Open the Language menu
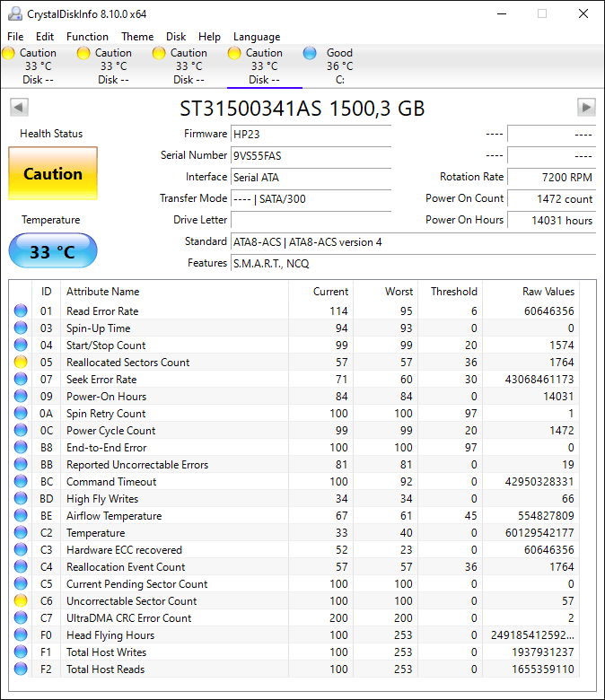The height and width of the screenshot is (700, 605). pos(257,37)
